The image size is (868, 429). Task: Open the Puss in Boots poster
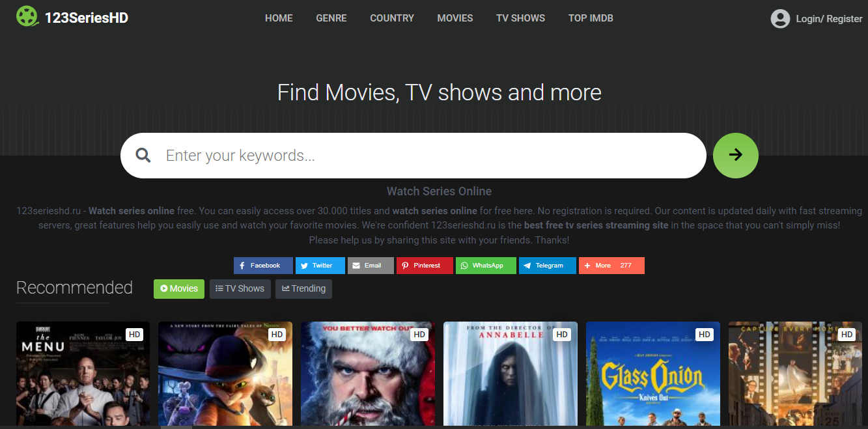tap(225, 374)
